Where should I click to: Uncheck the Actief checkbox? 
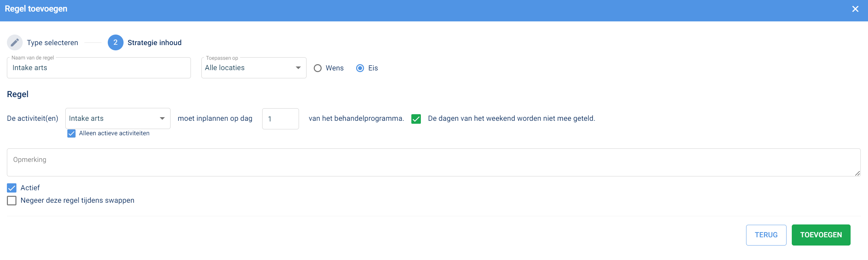(x=12, y=188)
